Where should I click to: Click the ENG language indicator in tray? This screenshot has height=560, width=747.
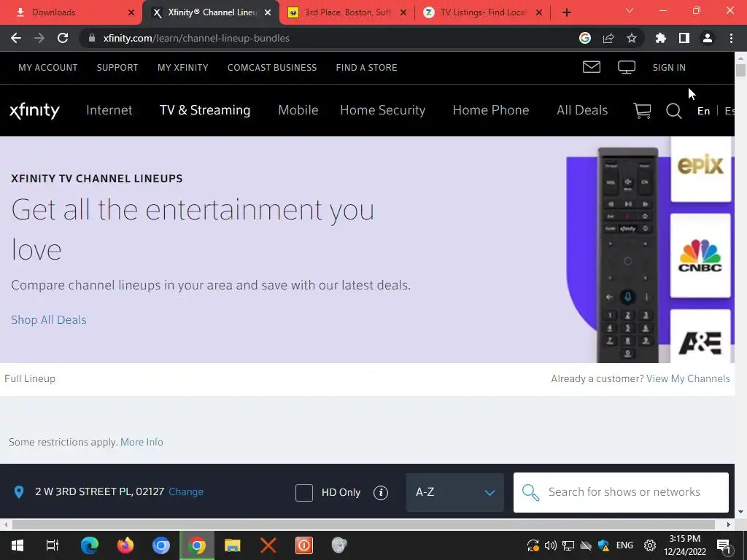click(624, 545)
